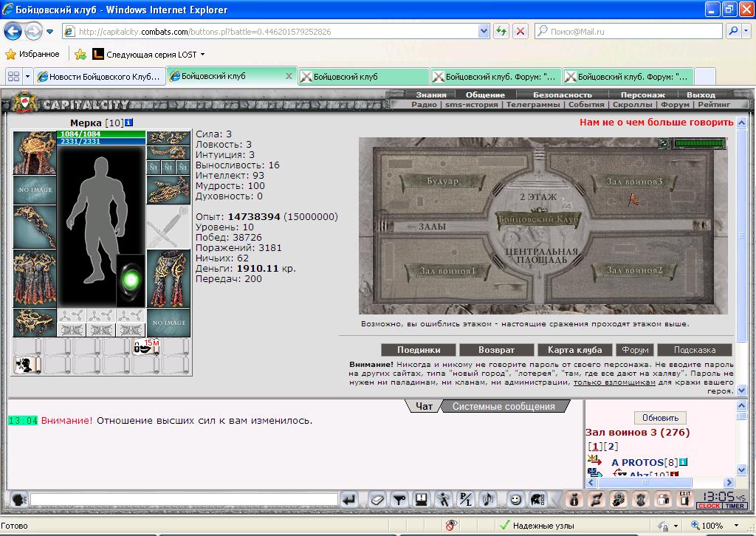Switch to the Чат tab

pos(424,406)
